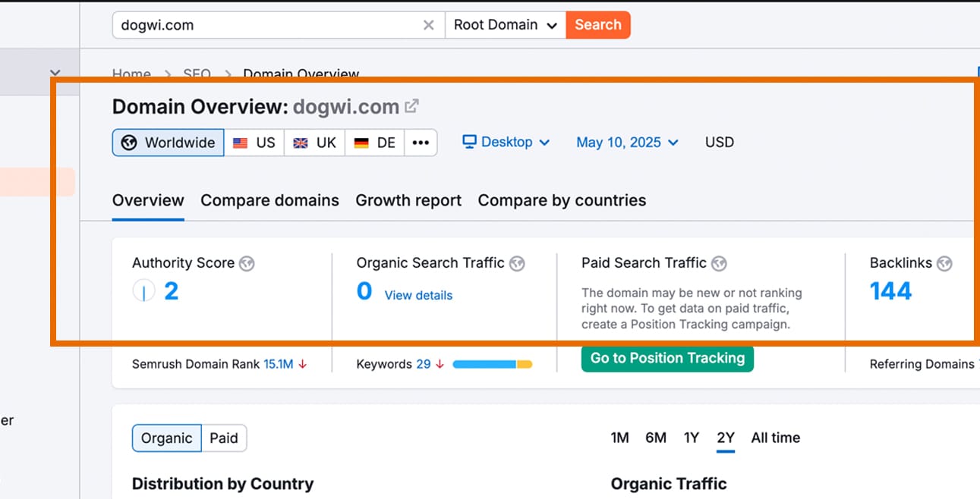Select the 2Y time range
980x499 pixels.
click(x=726, y=438)
